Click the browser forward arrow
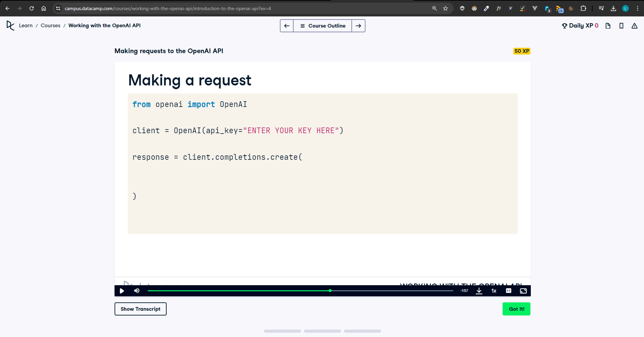This screenshot has width=644, height=337. coord(19,8)
